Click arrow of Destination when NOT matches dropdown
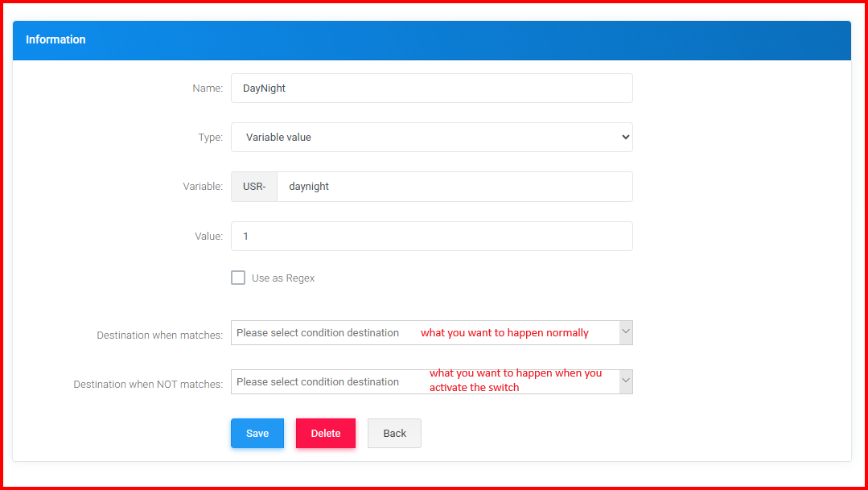Viewport: 868px width, 490px height. (626, 382)
